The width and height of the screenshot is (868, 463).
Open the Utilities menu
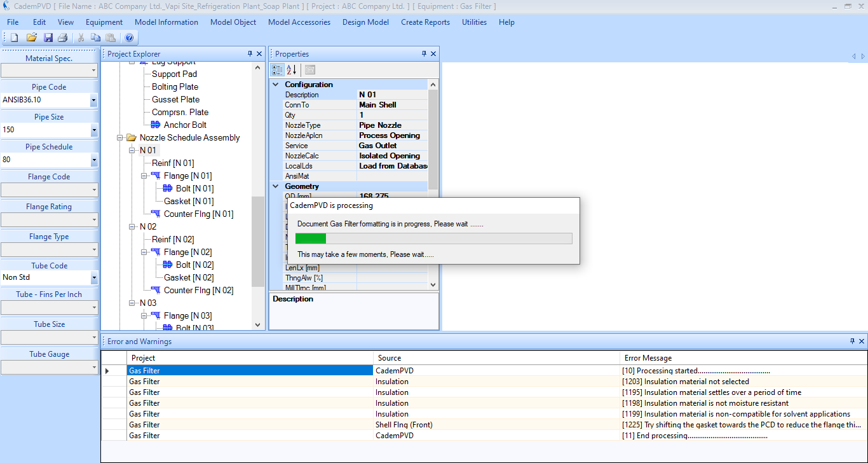click(474, 22)
